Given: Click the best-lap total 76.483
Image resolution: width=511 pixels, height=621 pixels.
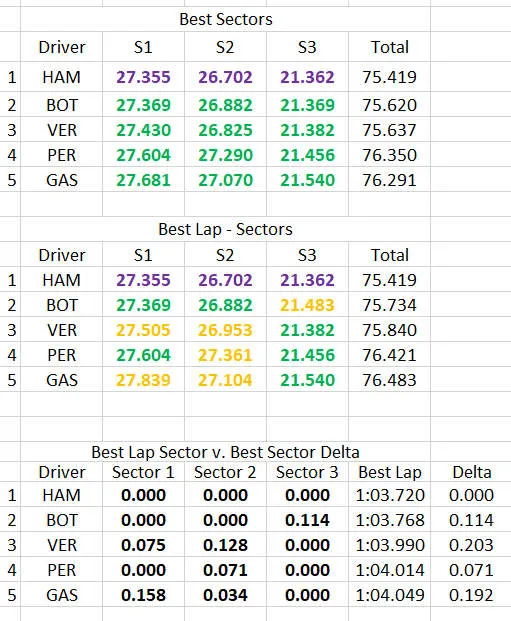Looking at the screenshot, I should coord(390,380).
